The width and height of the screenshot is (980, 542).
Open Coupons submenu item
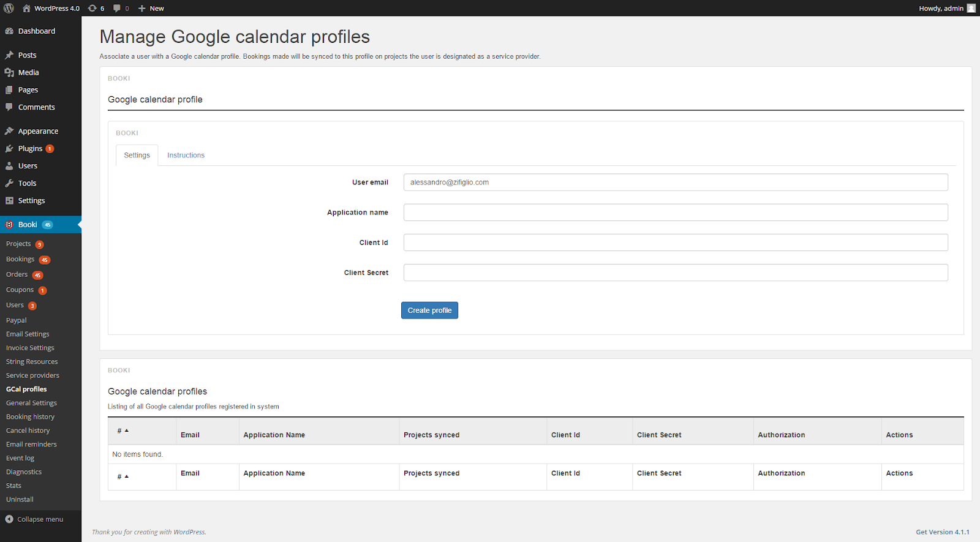[x=20, y=290]
